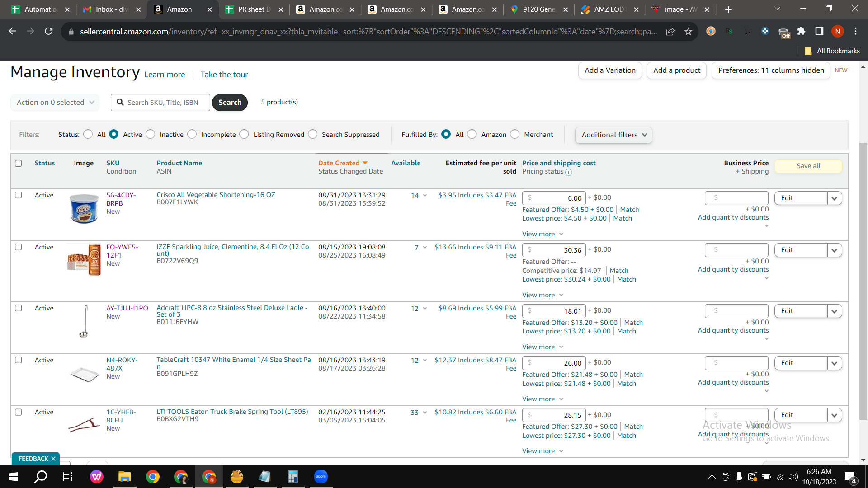This screenshot has width=868, height=488.
Task: Select the Incomplete status filter
Action: [192, 134]
